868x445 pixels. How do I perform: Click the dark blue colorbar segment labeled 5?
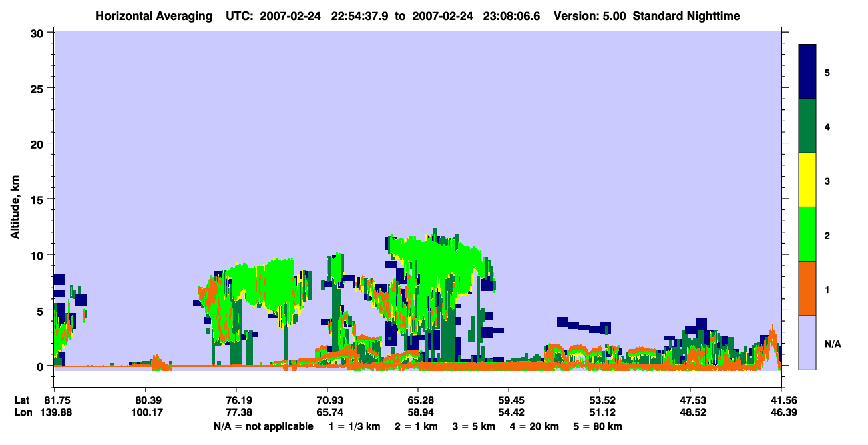[x=807, y=72]
